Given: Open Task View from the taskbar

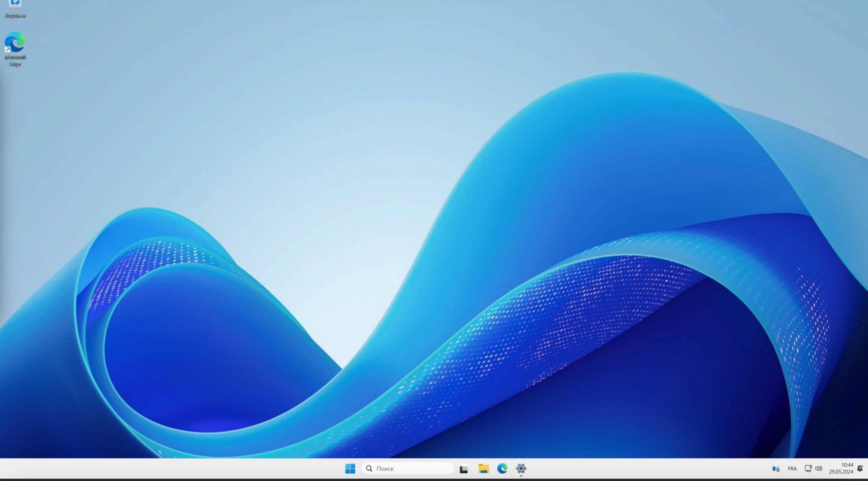Looking at the screenshot, I should pos(464,469).
